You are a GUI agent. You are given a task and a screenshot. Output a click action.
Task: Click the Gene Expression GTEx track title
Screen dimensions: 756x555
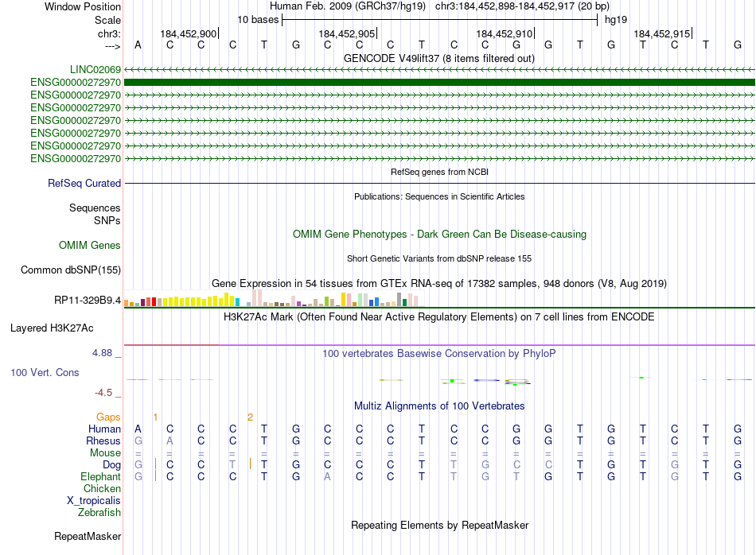[x=439, y=283]
